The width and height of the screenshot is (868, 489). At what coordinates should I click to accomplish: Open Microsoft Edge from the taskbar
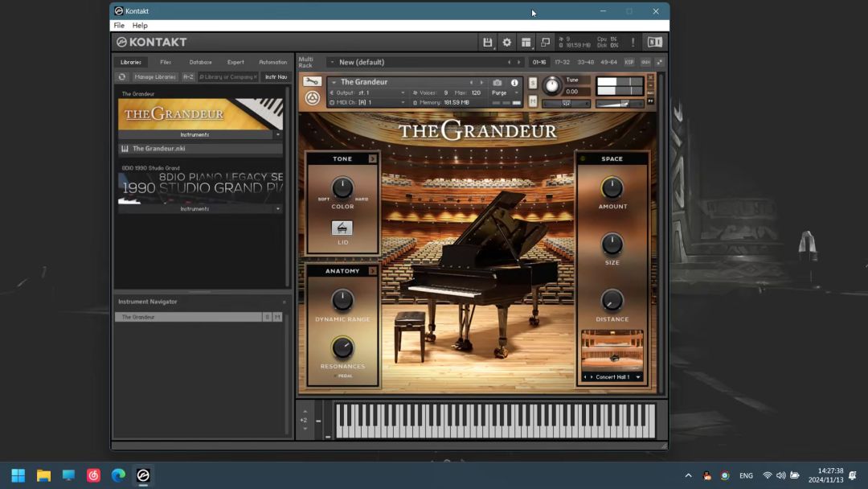(x=118, y=475)
